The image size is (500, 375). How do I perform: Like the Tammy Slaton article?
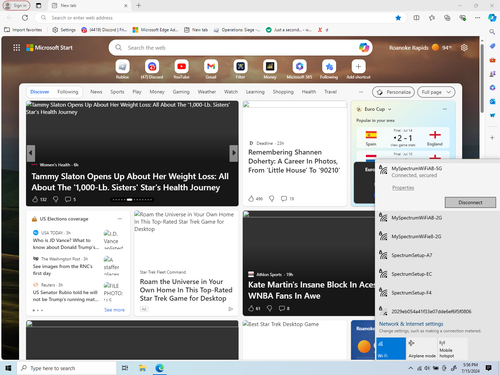35,199
